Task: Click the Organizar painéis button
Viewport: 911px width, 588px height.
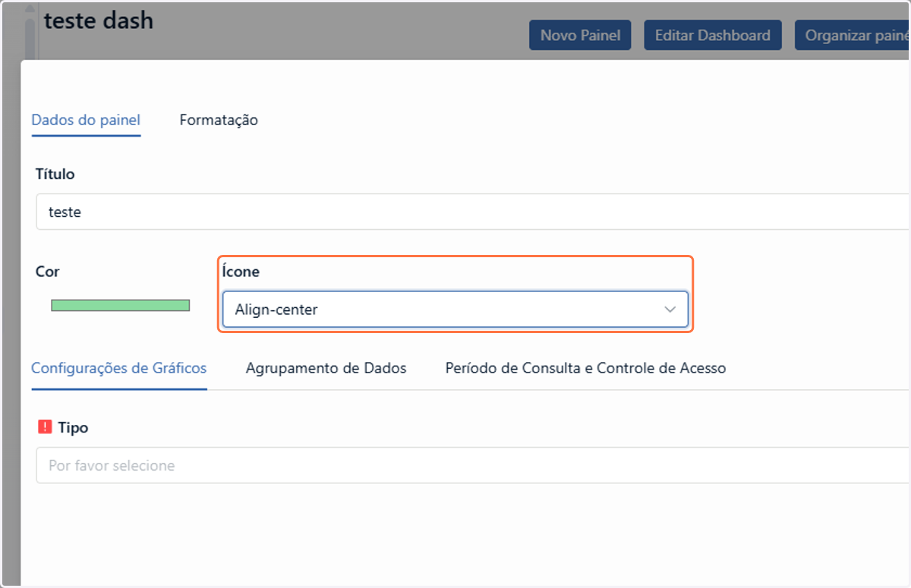Action: pos(853,36)
